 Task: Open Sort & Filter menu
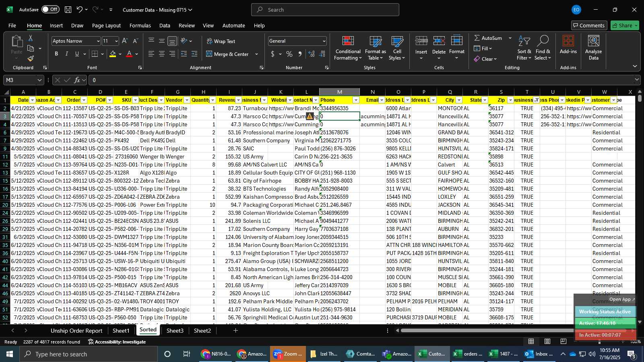pos(524,48)
